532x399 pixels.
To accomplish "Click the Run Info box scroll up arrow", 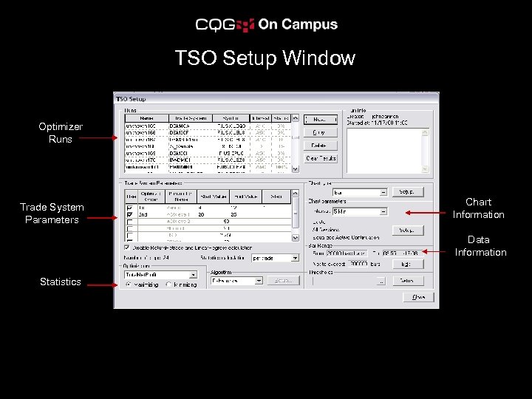I will [425, 132].
